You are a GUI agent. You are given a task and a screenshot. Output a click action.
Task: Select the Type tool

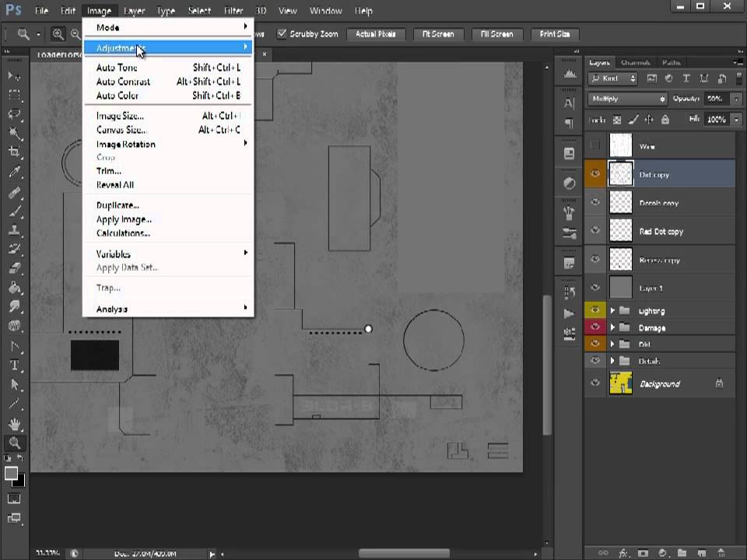point(14,366)
